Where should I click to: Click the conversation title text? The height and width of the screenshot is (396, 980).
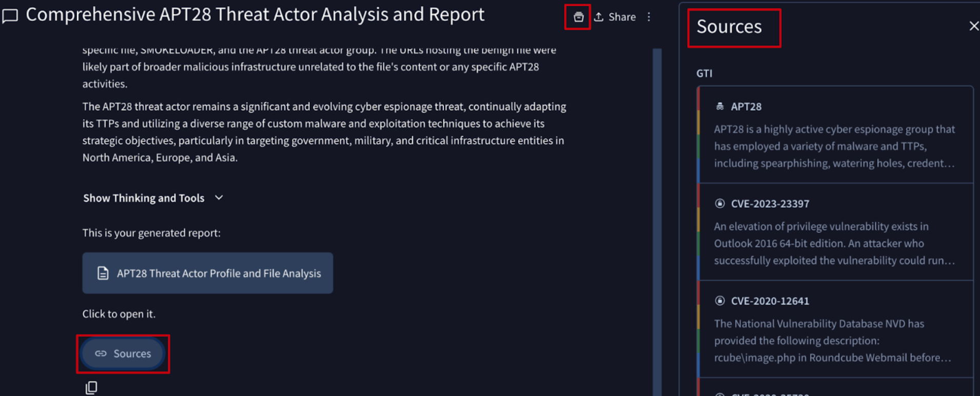(255, 15)
